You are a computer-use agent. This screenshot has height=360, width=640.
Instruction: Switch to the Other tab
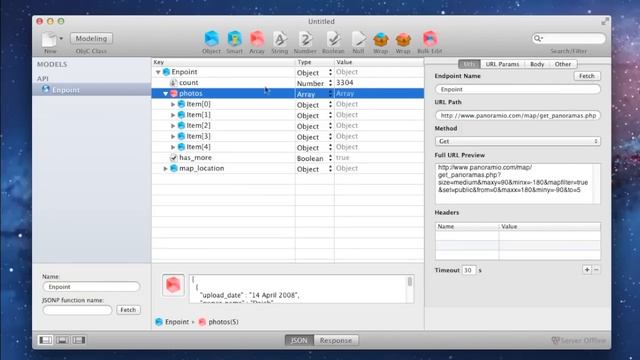[x=563, y=64]
